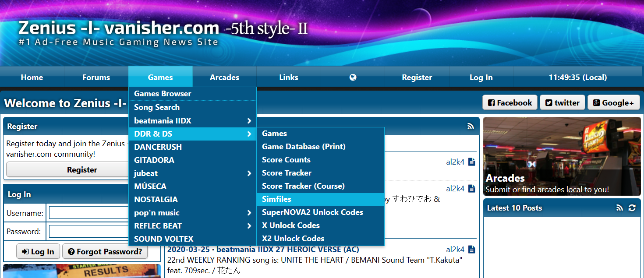Open the RSS feed icon in news header

click(471, 127)
